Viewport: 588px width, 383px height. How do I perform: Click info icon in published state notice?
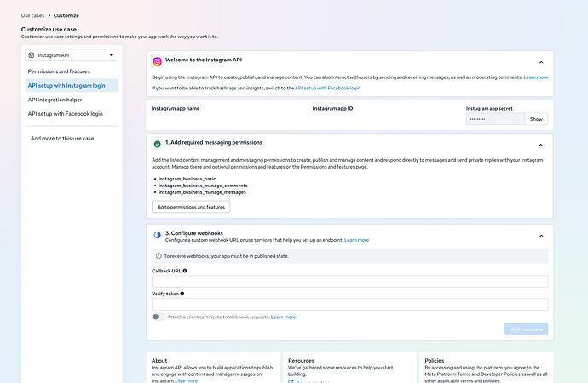point(159,256)
